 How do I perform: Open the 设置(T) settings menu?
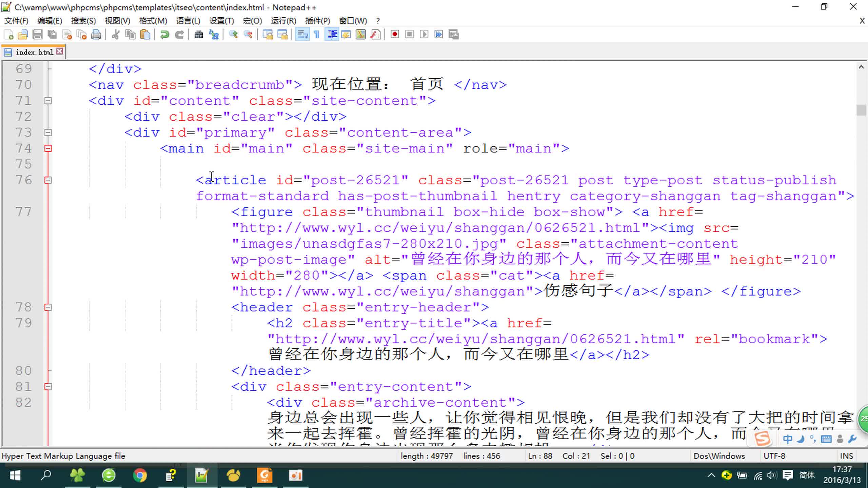click(221, 21)
